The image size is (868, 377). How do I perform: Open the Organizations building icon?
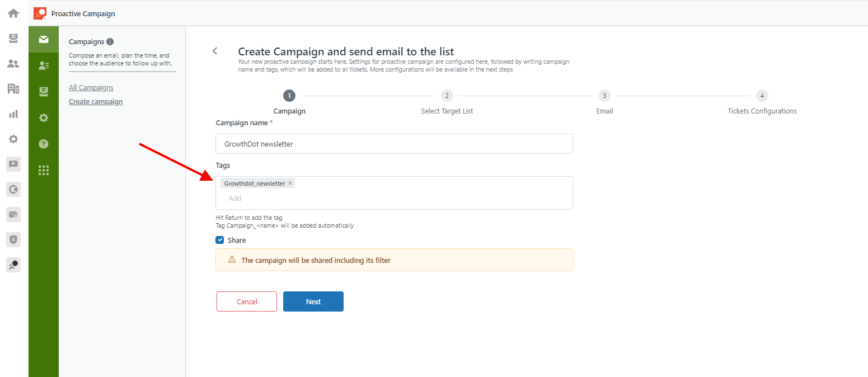13,88
